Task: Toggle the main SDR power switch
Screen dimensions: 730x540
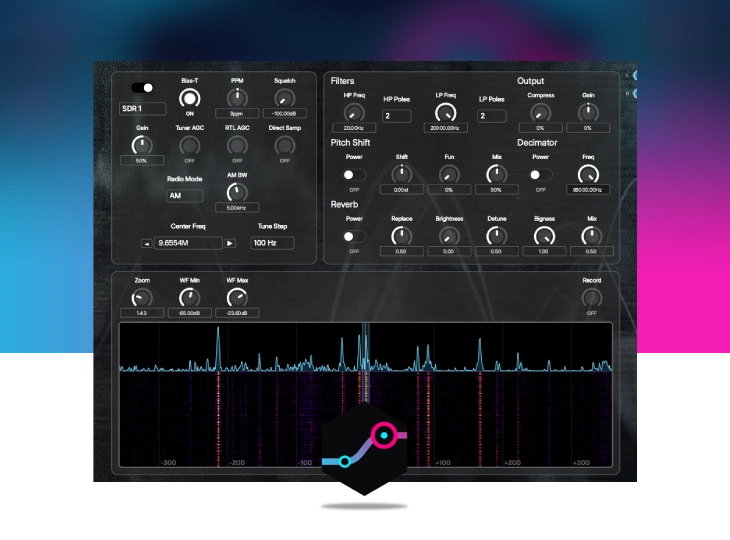Action: coord(142,88)
